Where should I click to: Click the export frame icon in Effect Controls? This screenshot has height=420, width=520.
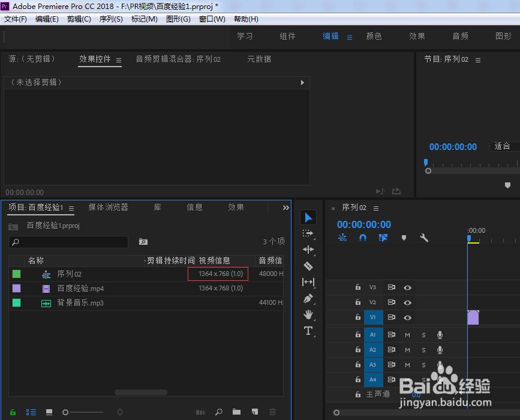click(396, 191)
